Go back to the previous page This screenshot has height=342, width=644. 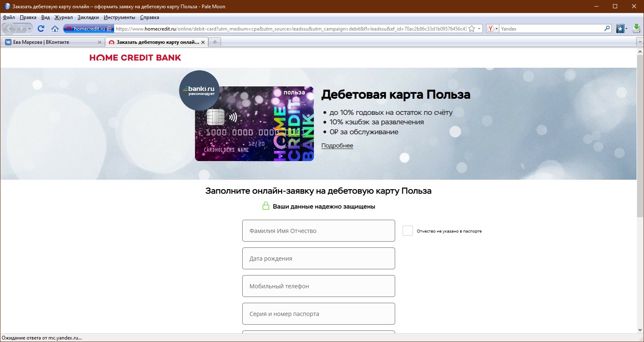[9, 28]
